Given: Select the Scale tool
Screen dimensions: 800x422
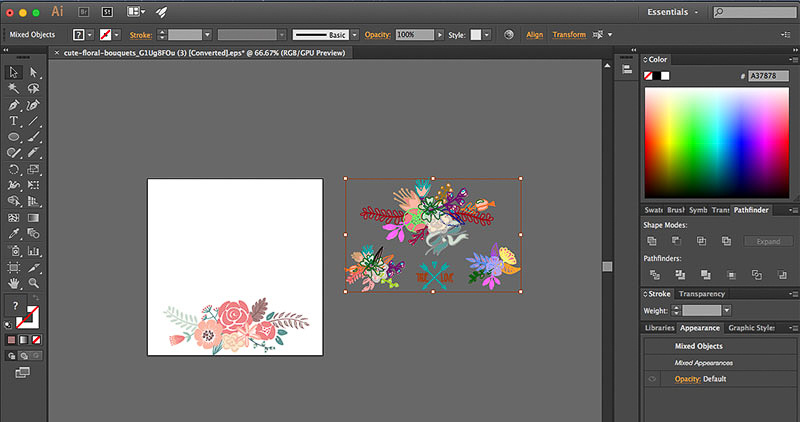Looking at the screenshot, I should click(33, 169).
